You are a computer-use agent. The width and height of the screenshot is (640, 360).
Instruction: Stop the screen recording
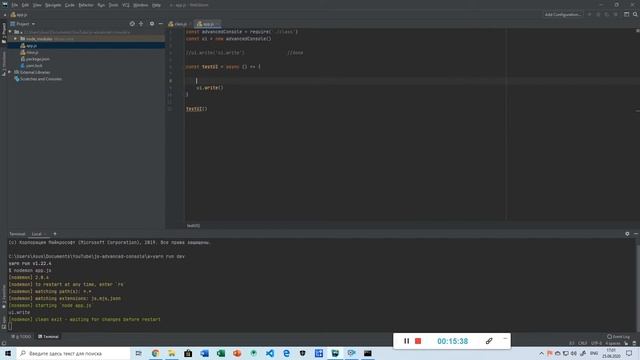click(x=418, y=341)
